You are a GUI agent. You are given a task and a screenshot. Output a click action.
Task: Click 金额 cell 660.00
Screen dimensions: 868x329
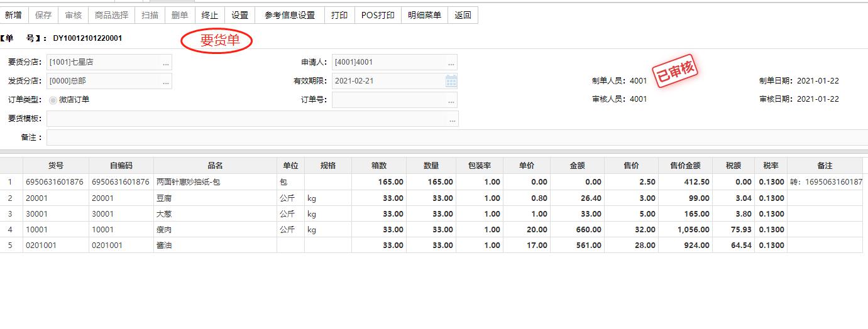coord(577,229)
